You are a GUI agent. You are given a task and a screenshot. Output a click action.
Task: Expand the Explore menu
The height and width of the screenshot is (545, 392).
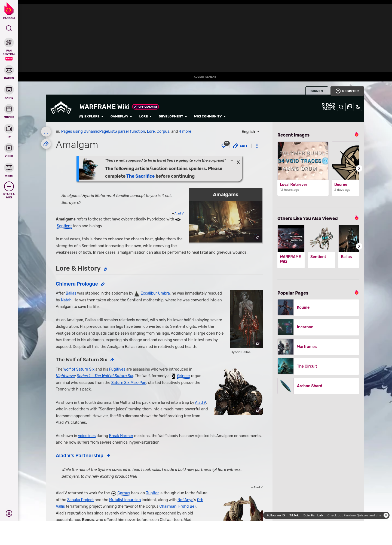[91, 116]
